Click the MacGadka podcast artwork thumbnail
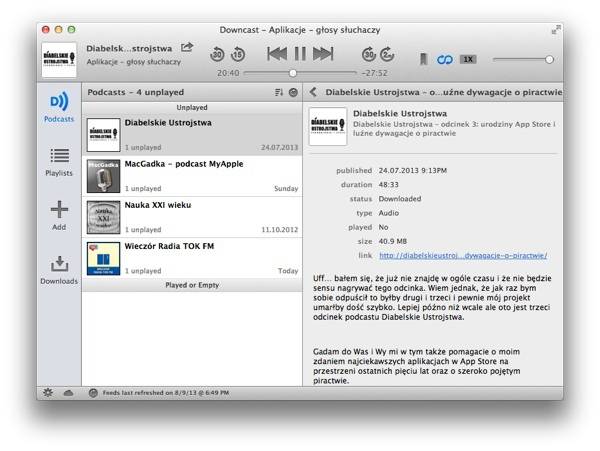Image resolution: width=600 pixels, height=451 pixels. [x=103, y=176]
